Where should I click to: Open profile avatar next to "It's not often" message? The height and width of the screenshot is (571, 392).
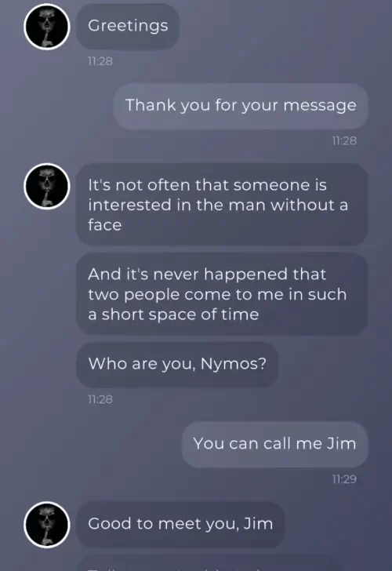pyautogui.click(x=46, y=186)
